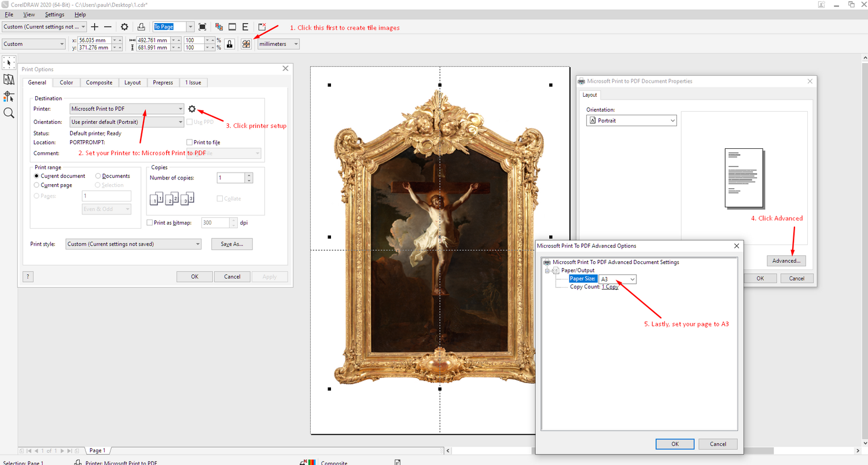Switch to the Layout tab in Print Options
The height and width of the screenshot is (465, 868).
pyautogui.click(x=133, y=83)
